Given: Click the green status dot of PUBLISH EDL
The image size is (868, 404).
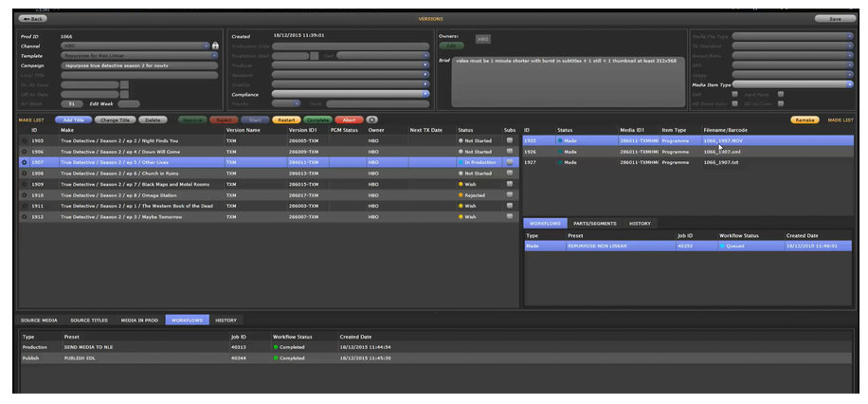Looking at the screenshot, I should [x=275, y=358].
